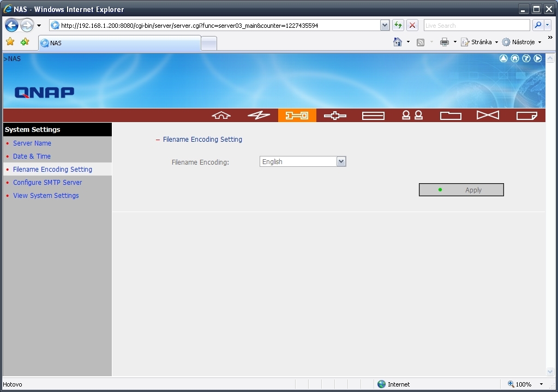Open the QNAP home section icon
Viewport: 558px width, 392px height.
point(221,115)
